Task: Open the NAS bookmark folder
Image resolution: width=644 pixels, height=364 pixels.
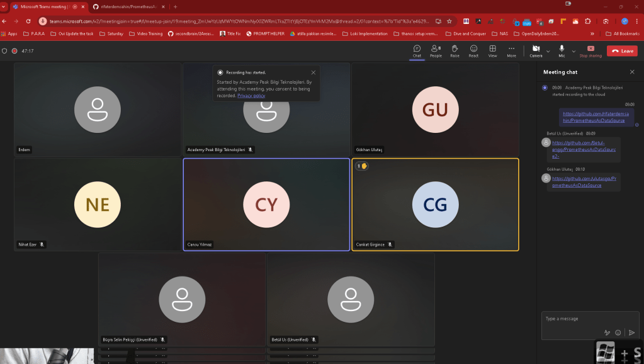Action: pyautogui.click(x=500, y=33)
